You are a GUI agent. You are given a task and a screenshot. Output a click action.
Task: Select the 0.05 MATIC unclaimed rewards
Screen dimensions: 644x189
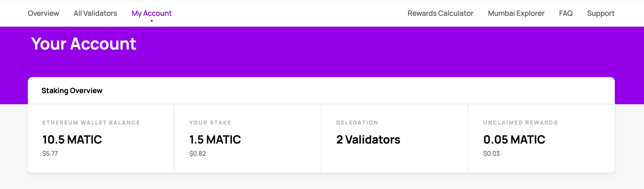[514, 139]
